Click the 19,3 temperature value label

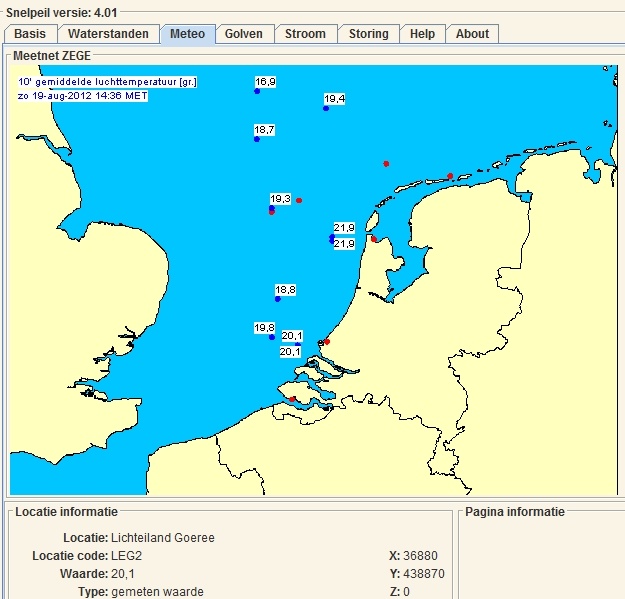[x=281, y=199]
